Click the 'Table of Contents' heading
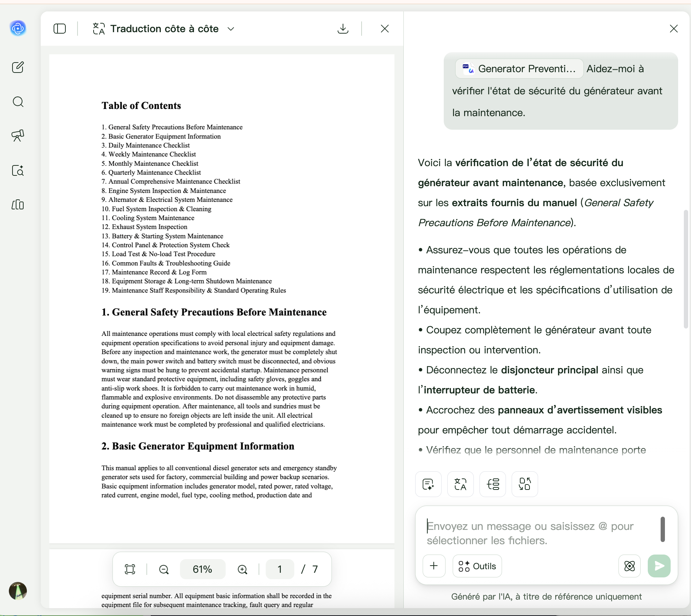Image resolution: width=691 pixels, height=616 pixels. [x=141, y=105]
